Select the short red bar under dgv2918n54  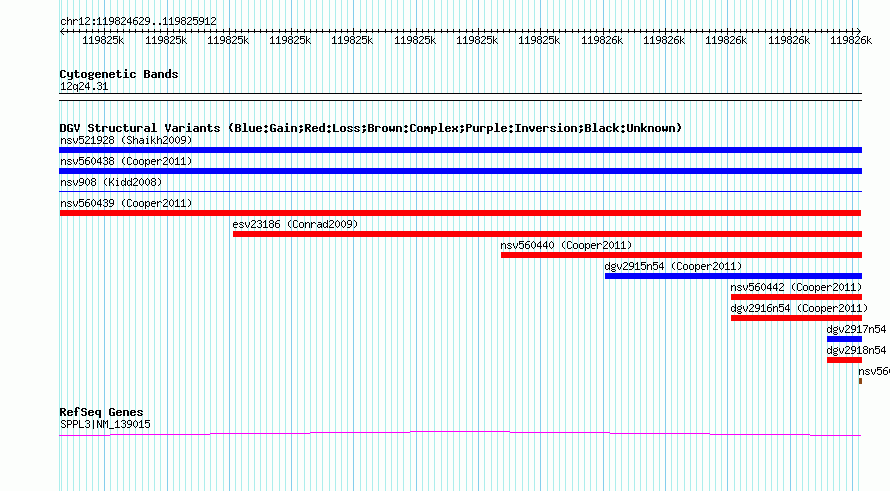tap(845, 360)
